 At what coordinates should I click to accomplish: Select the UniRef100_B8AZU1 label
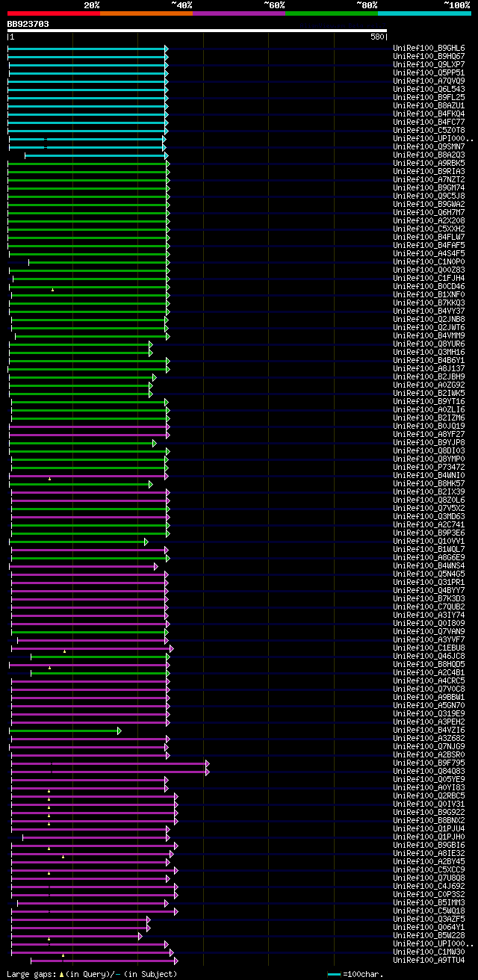click(x=429, y=105)
